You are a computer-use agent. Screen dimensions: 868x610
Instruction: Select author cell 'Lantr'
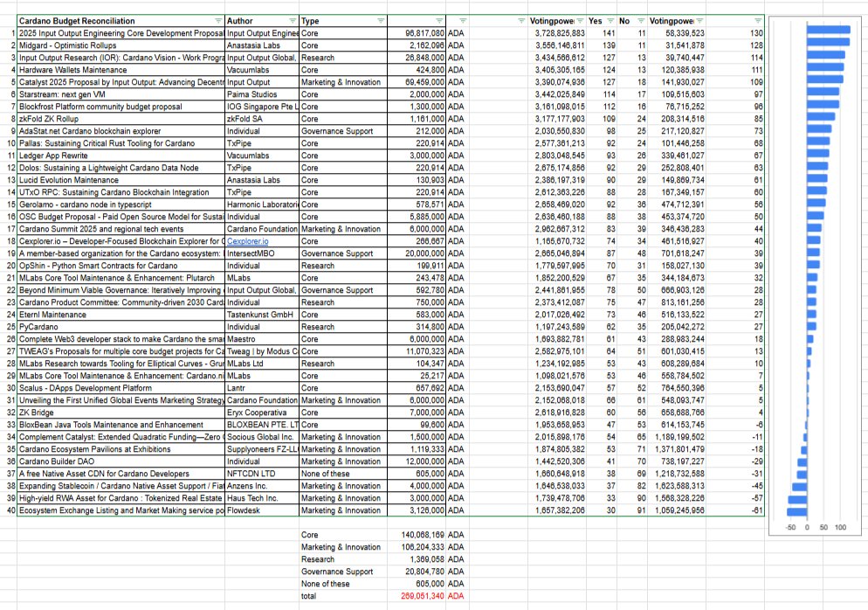pyautogui.click(x=261, y=388)
